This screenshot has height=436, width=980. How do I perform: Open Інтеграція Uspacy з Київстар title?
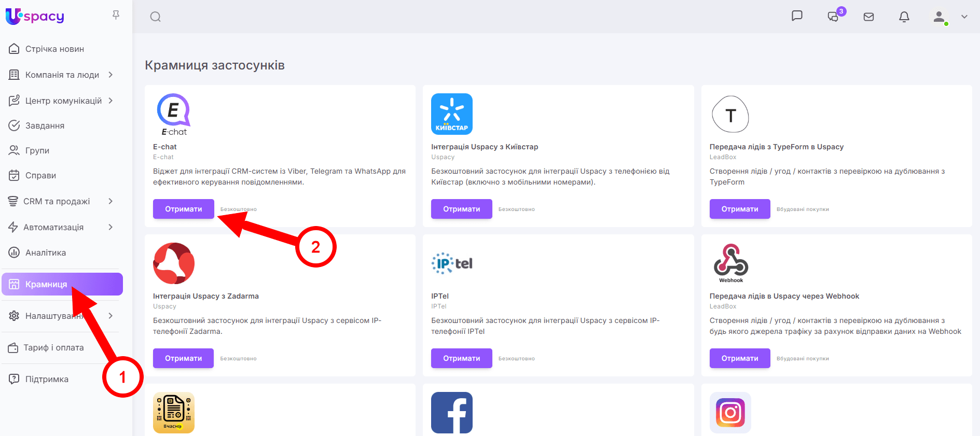click(x=485, y=147)
